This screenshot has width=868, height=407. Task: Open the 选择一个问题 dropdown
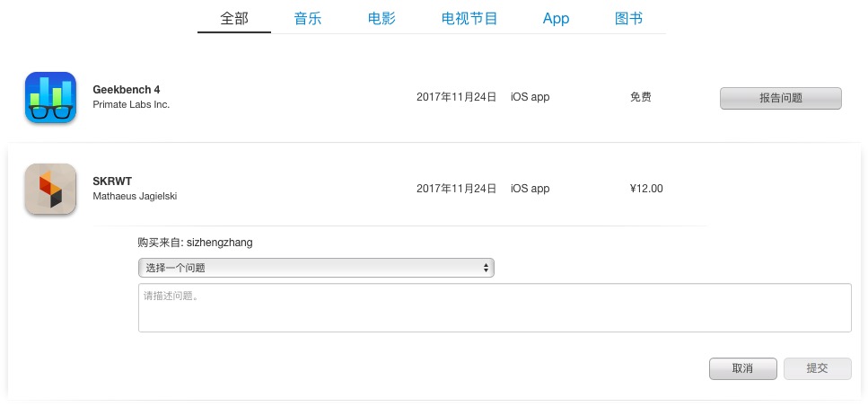316,268
